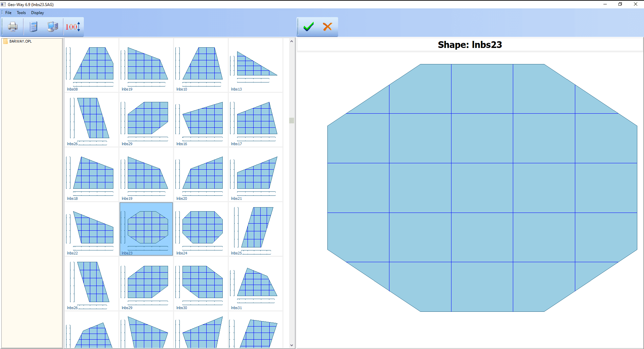Open the calculator tool icon
Image resolution: width=644 pixels, height=349 pixels.
tap(34, 26)
